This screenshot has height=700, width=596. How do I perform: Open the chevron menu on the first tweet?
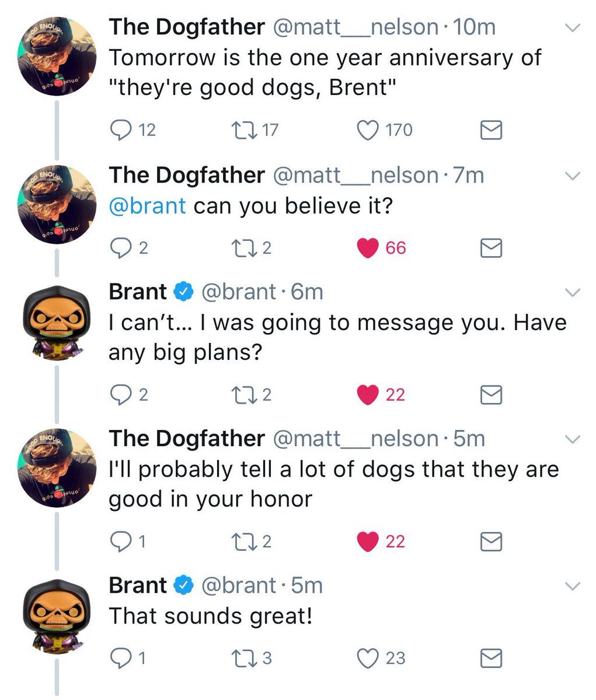coord(573,28)
